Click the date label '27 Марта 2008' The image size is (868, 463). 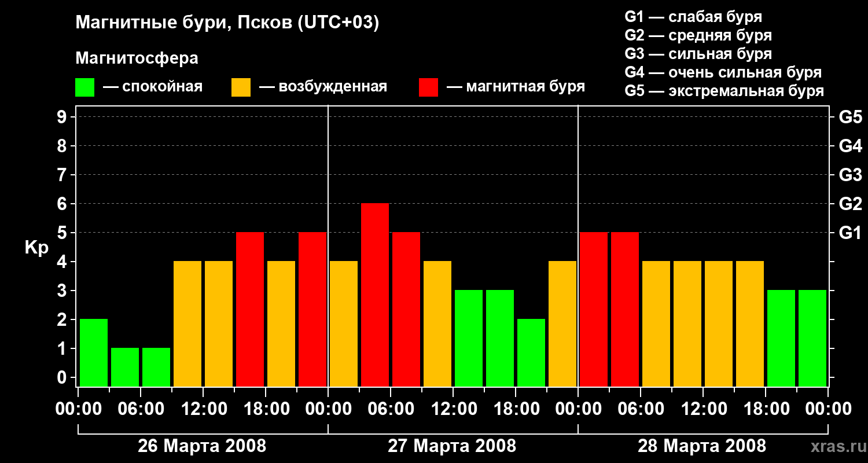point(452,446)
